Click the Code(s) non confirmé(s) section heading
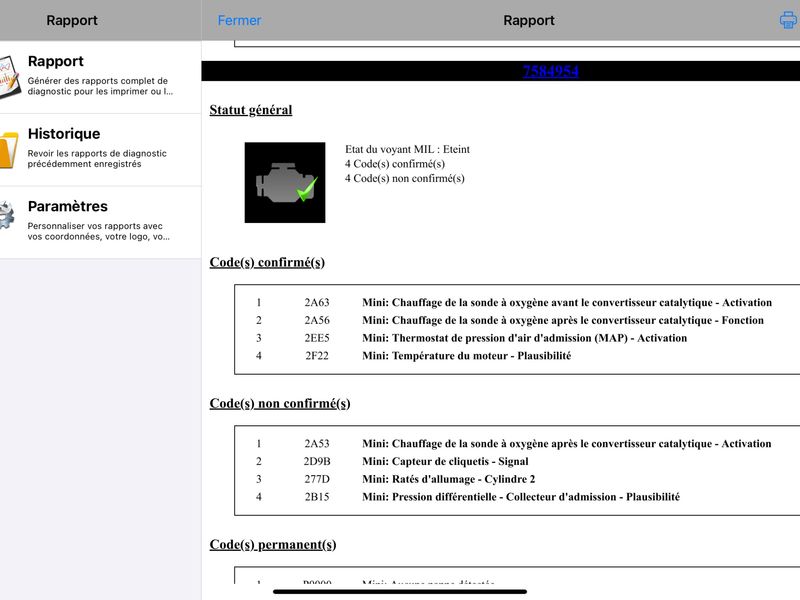This screenshot has height=600, width=800. pyautogui.click(x=280, y=404)
